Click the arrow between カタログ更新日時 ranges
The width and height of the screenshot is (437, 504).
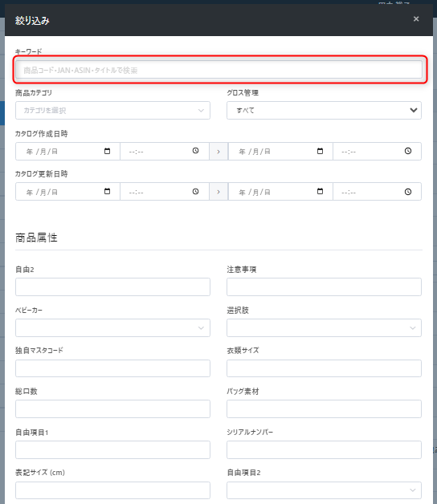click(218, 192)
